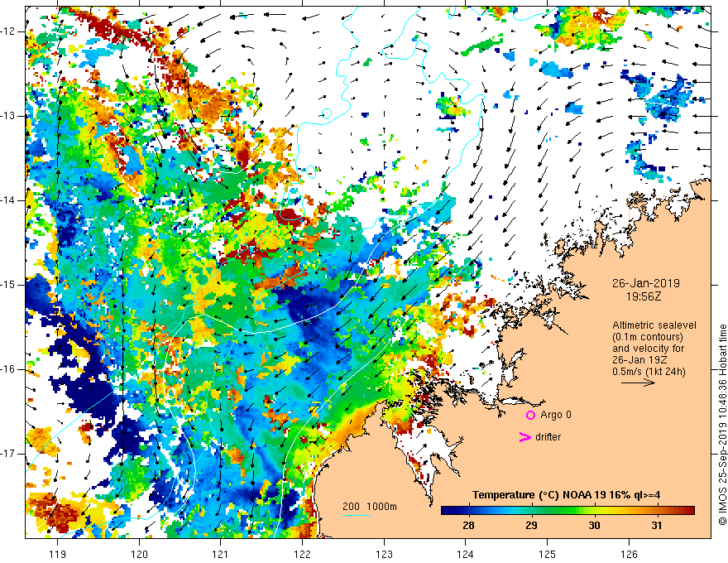The height and width of the screenshot is (563, 728).
Task: Click the latitude label '-13'
Action: [8, 116]
